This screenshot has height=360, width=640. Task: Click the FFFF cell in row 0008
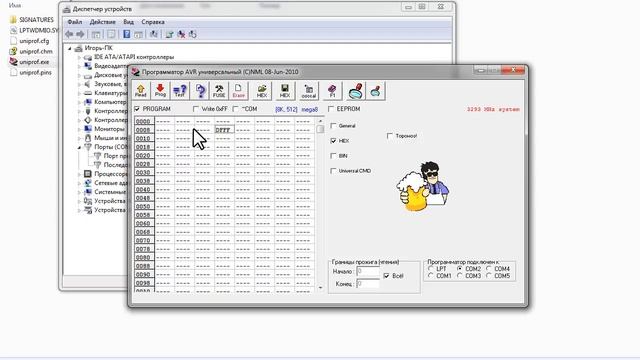(x=224, y=130)
